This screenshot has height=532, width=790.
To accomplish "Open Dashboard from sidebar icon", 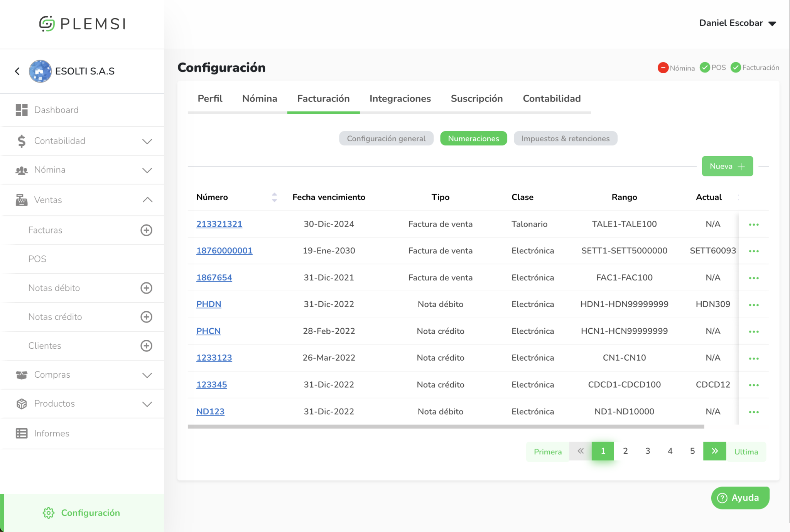I will tap(22, 110).
